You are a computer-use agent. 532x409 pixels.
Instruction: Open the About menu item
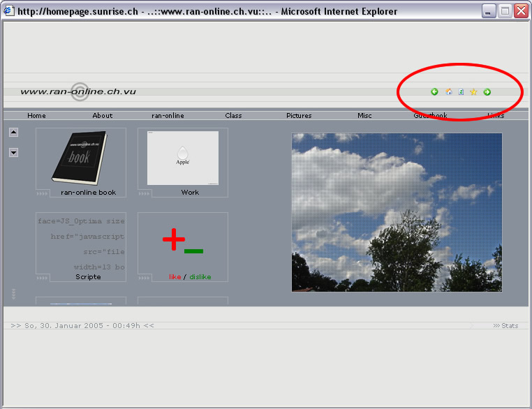pyautogui.click(x=103, y=116)
